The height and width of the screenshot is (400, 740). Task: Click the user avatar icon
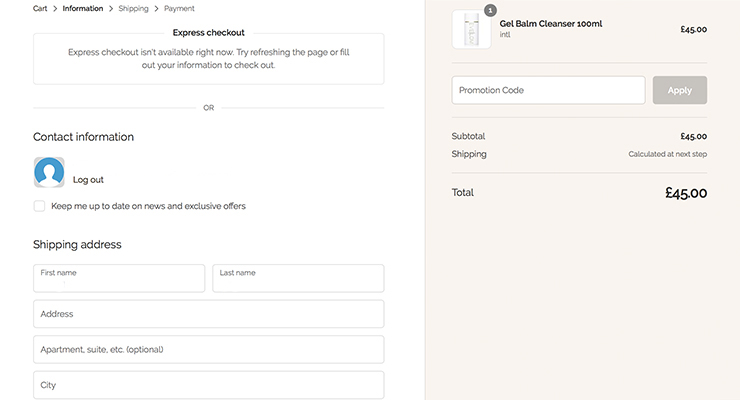tap(49, 172)
